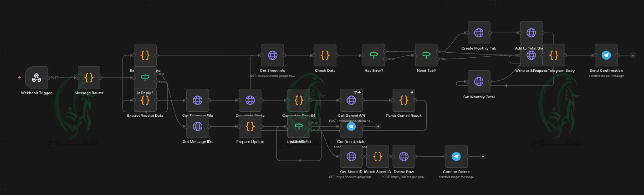
Task: Open the Match Sheet ID code node
Action: pyautogui.click(x=377, y=157)
